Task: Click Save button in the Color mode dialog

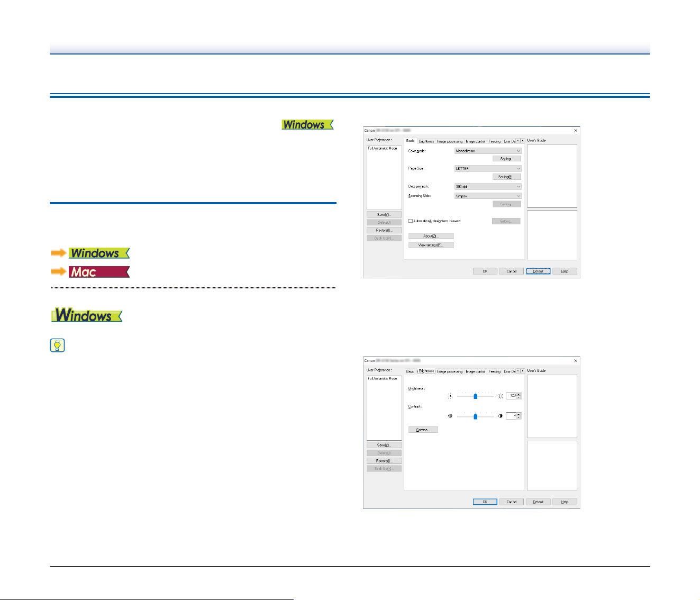Action: tap(384, 215)
